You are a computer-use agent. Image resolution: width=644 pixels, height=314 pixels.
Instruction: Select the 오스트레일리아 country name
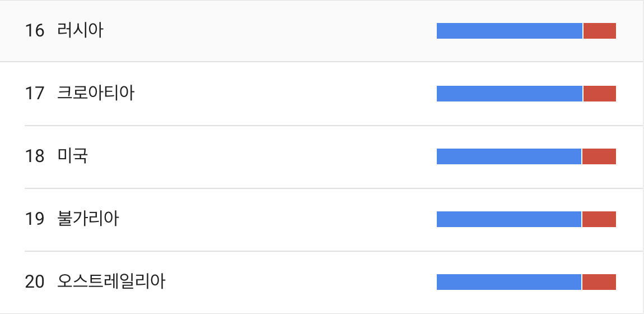(111, 281)
